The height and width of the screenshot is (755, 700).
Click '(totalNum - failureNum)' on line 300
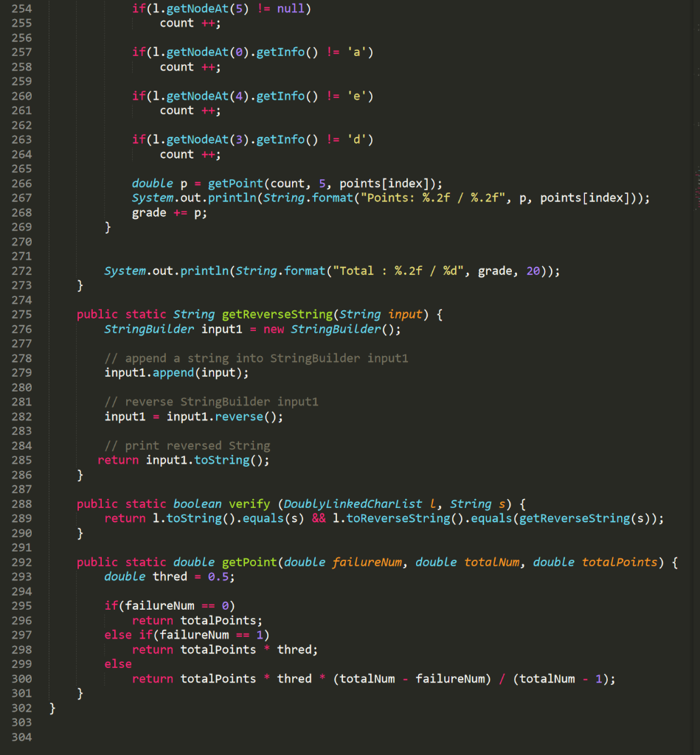click(412, 679)
